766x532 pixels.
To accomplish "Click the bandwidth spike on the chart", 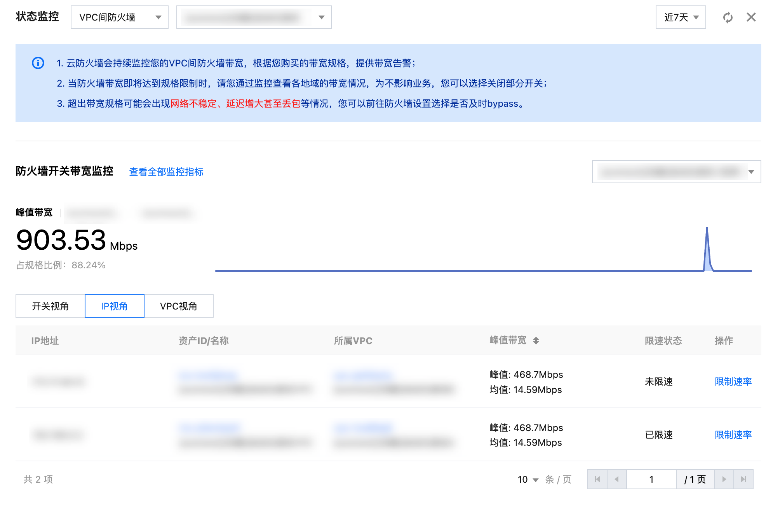I will pyautogui.click(x=707, y=249).
